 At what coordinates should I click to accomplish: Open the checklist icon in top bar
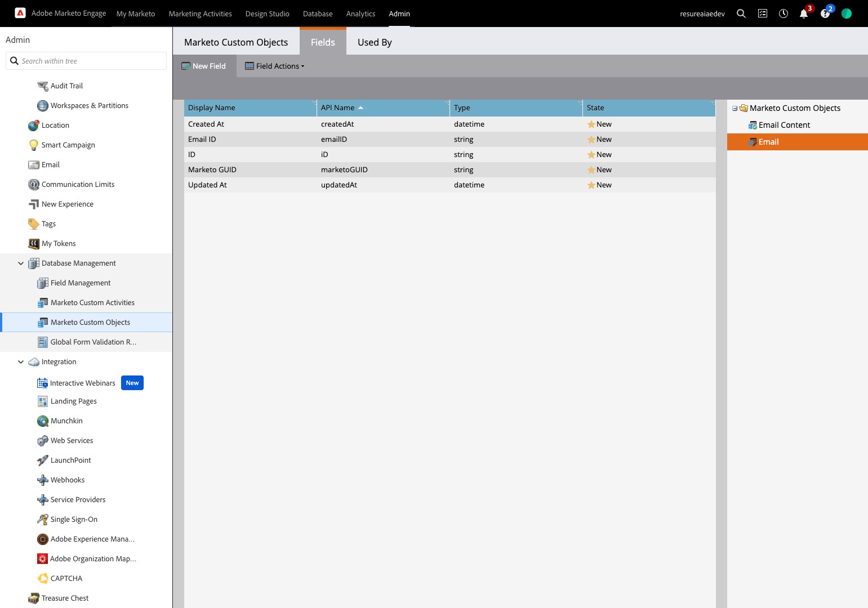click(x=763, y=14)
